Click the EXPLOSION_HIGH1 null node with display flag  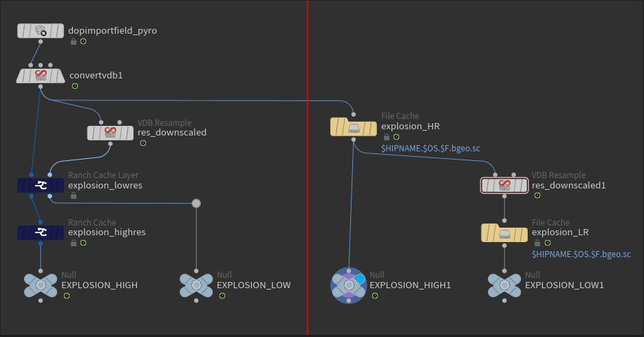click(349, 285)
